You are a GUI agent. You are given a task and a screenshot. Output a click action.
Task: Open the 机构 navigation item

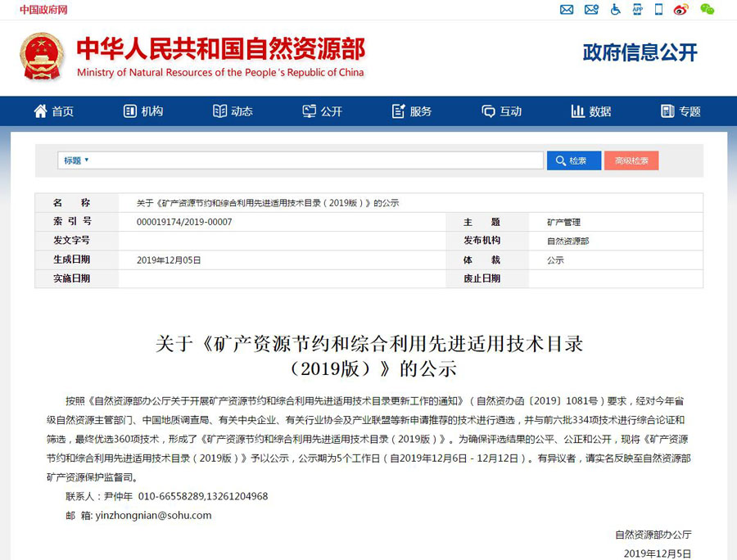click(x=143, y=111)
